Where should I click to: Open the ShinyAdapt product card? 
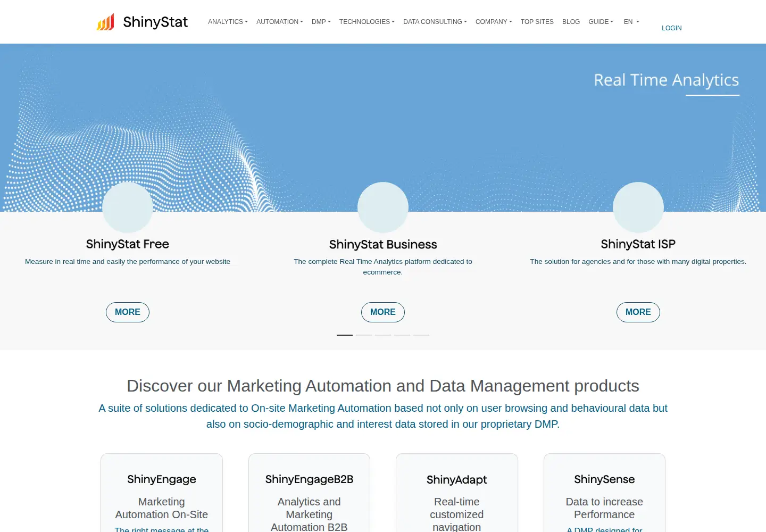(457, 493)
